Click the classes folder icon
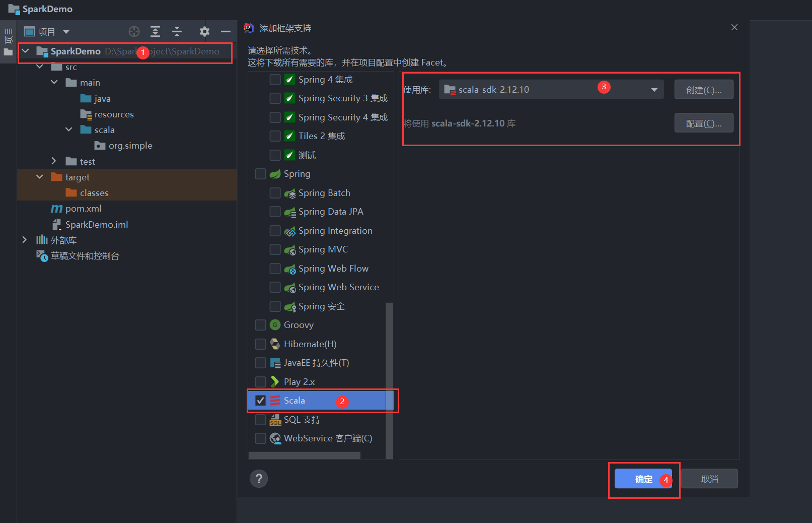This screenshot has width=812, height=523. click(x=71, y=192)
